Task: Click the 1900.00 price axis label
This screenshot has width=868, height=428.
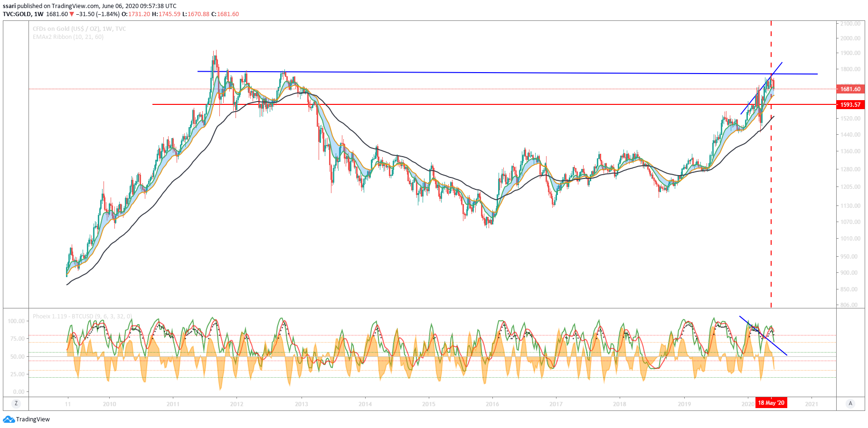Action: tap(850, 53)
